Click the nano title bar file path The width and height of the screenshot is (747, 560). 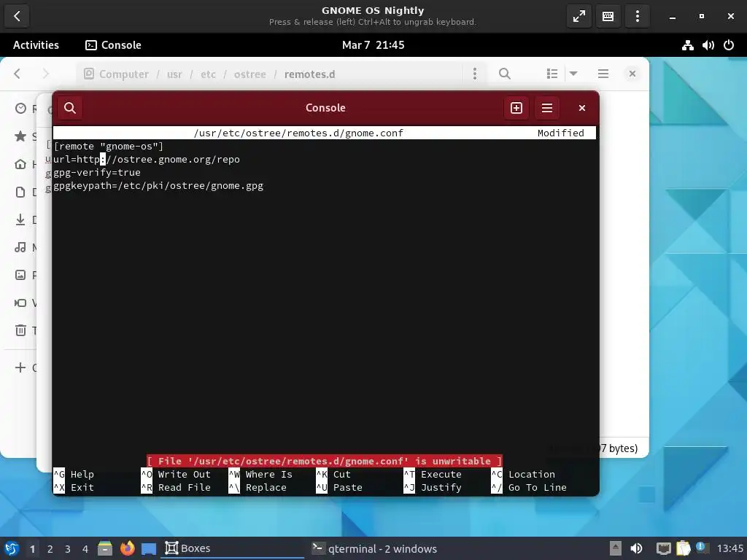pos(298,133)
